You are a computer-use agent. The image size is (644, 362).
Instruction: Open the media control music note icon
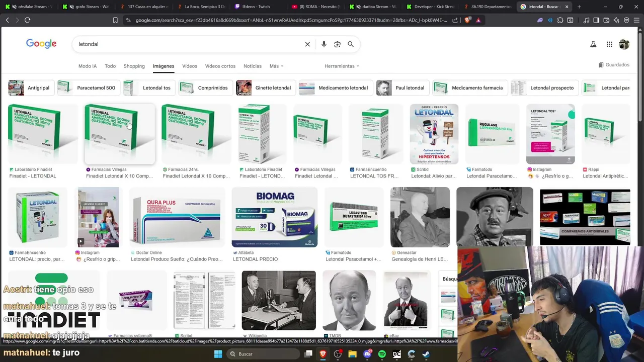(586, 20)
